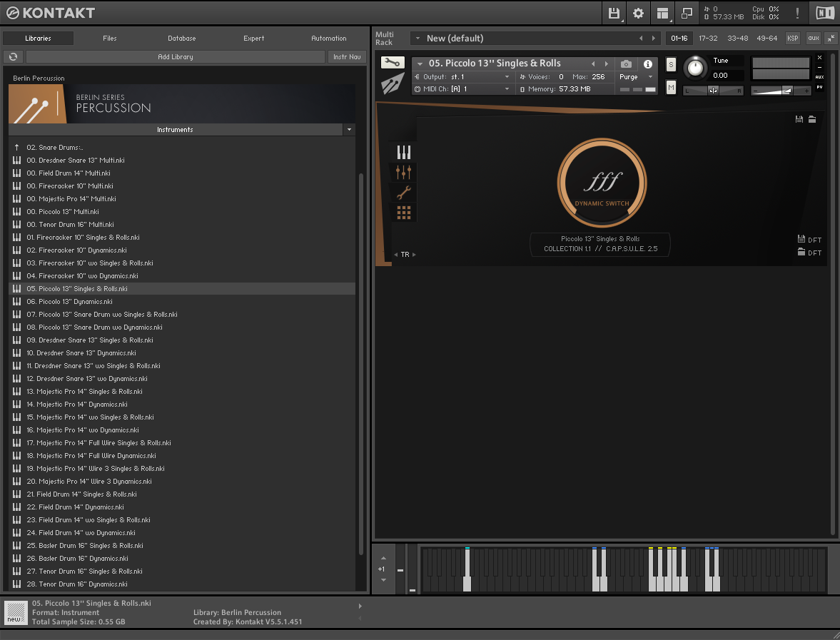Screen dimensions: 840x640
Task: Click the pan slider on the instrument
Action: pos(713,91)
